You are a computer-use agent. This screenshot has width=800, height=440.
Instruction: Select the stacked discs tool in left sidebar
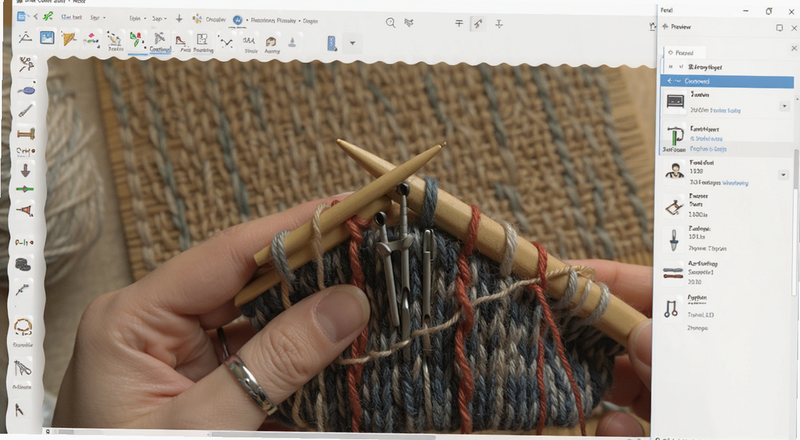point(22,264)
